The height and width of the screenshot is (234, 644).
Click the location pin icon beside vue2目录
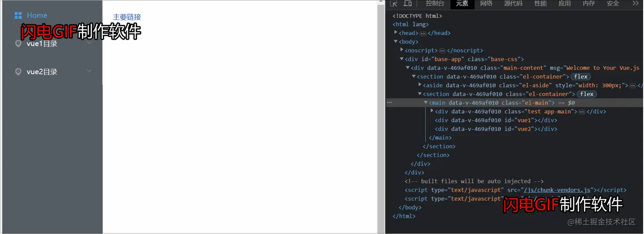[18, 72]
